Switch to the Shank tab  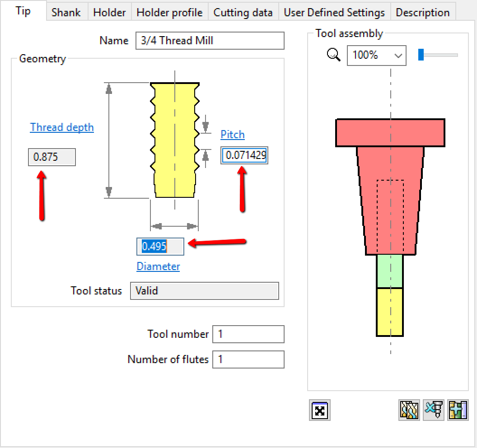click(x=66, y=13)
